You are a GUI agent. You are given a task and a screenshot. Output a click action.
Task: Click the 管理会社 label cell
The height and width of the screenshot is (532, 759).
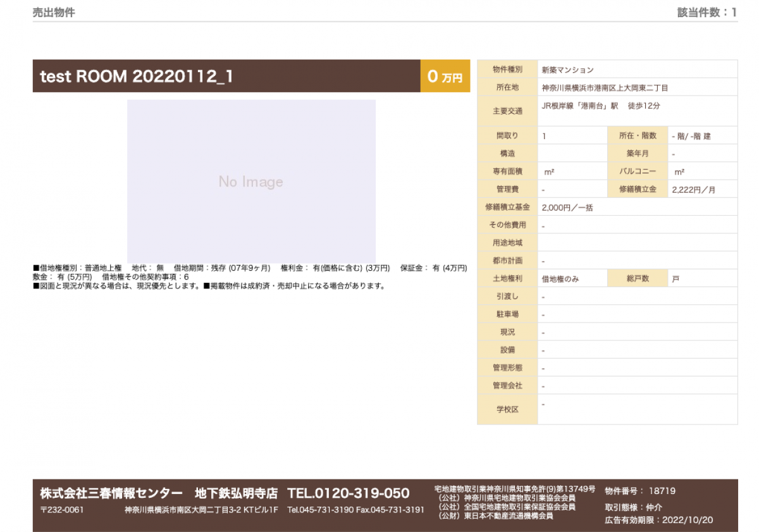(507, 385)
